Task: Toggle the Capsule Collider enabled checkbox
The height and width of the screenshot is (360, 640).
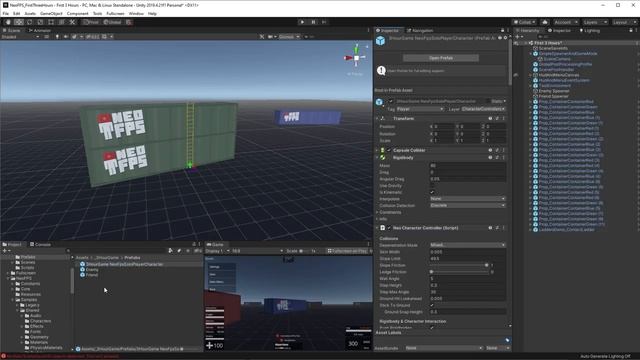Action: 389,150
